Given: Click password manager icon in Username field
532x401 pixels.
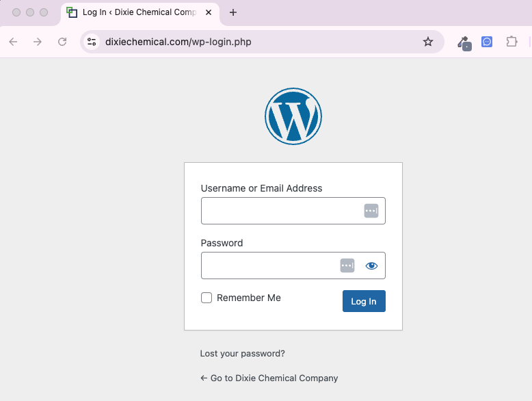Looking at the screenshot, I should (x=371, y=211).
